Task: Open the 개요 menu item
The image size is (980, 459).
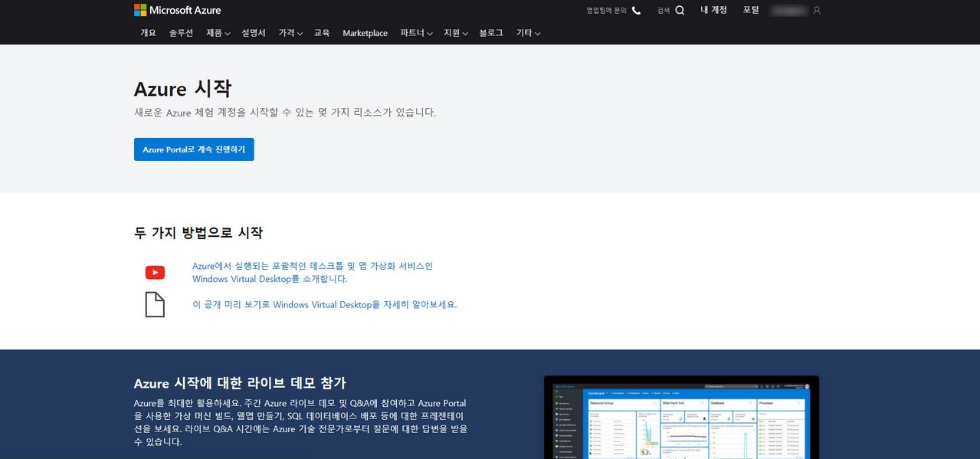Action: click(148, 33)
